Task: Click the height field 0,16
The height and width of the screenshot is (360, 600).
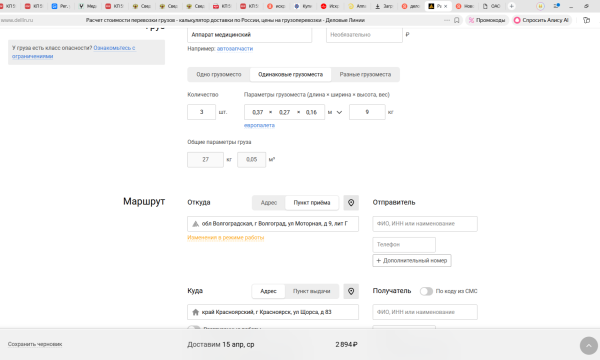Action: (x=311, y=112)
